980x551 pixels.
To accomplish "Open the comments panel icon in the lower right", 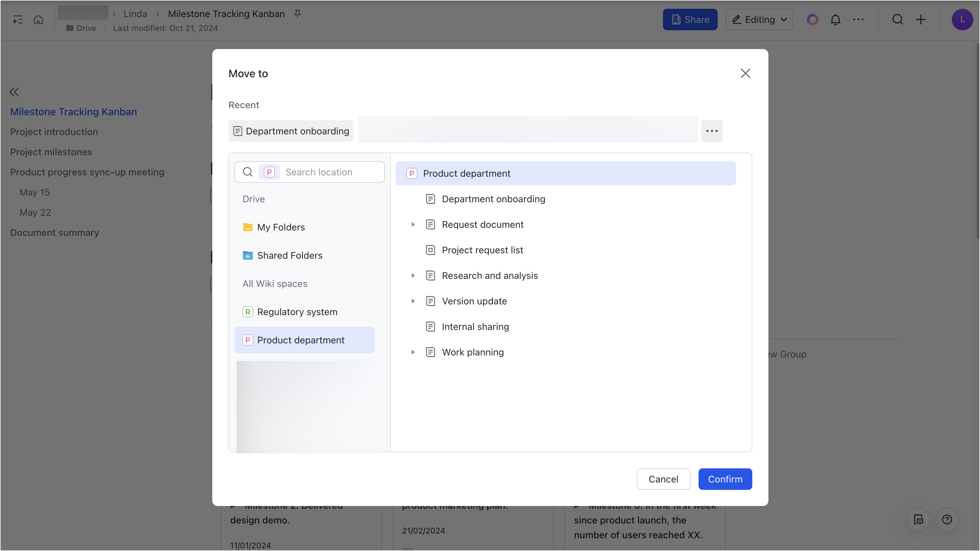I will (918, 519).
